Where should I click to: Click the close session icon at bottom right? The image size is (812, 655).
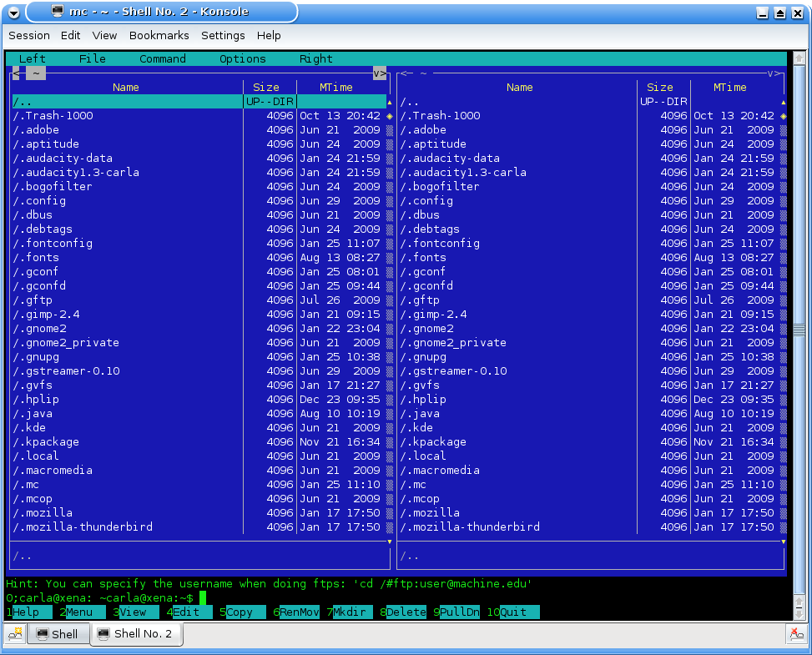(796, 633)
